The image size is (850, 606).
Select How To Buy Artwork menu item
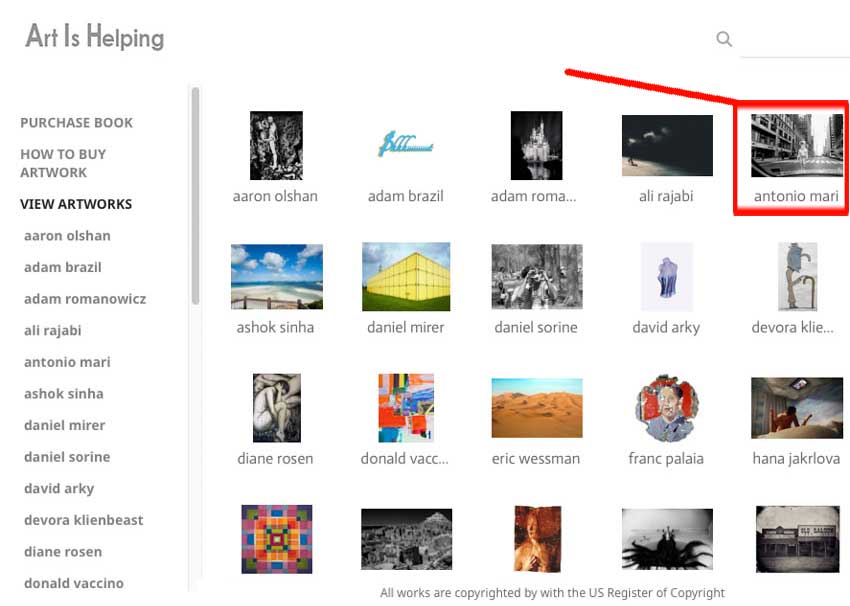coord(63,163)
